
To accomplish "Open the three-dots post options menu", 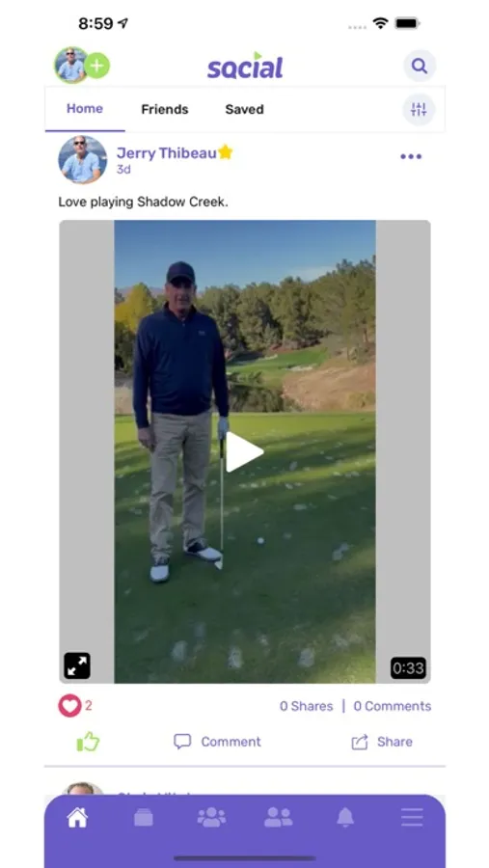I will (x=411, y=156).
